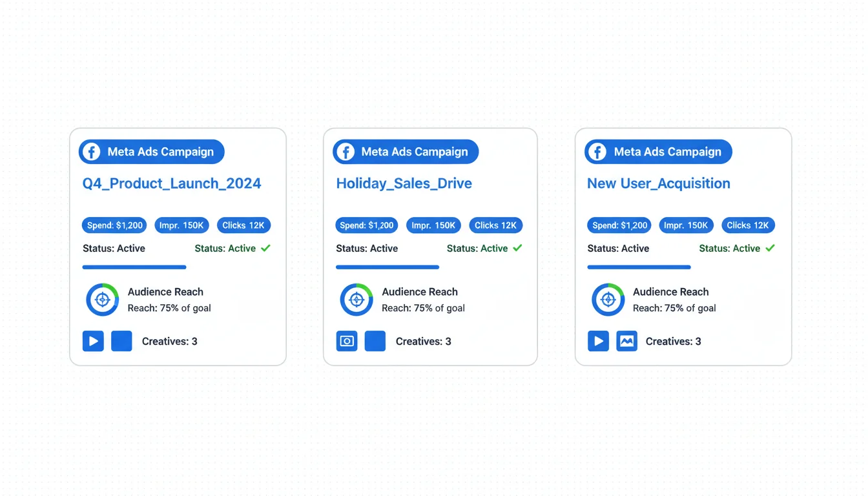This screenshot has height=496, width=868.
Task: Click audience reach target icon in New User_Acquisition
Action: [608, 300]
